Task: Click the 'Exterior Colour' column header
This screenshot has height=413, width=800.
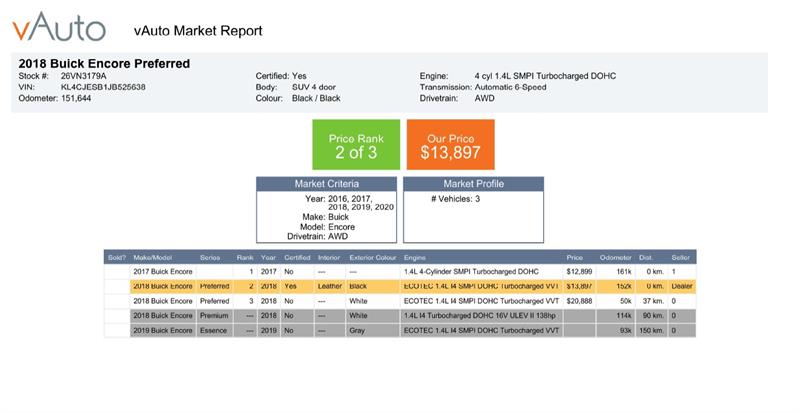Action: click(x=373, y=258)
